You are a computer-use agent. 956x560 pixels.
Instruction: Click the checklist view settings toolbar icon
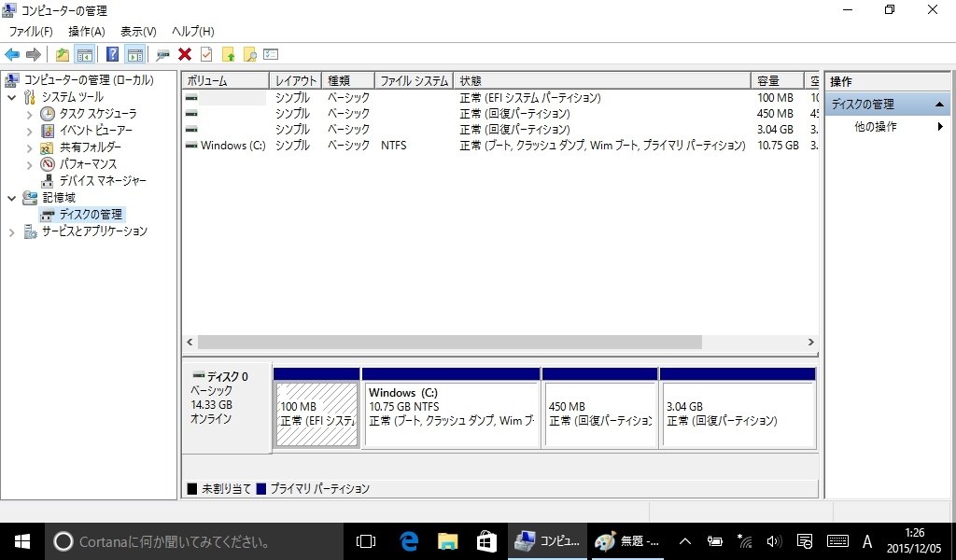[x=271, y=55]
